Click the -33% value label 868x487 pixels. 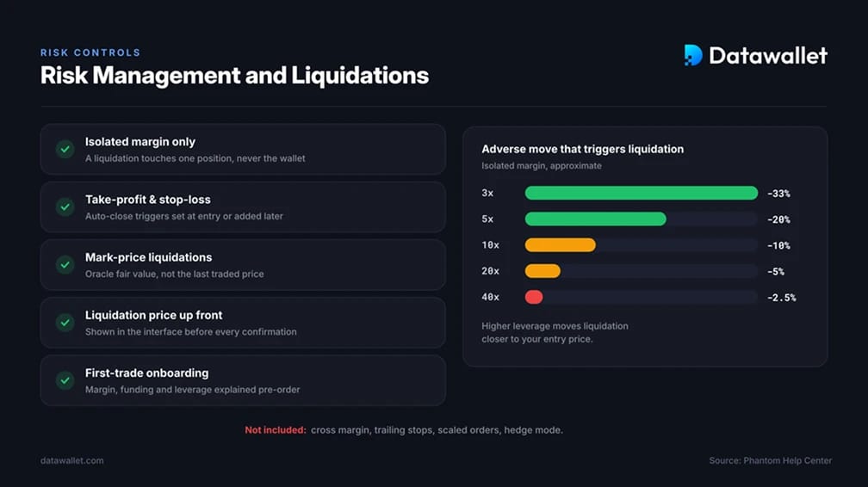[x=778, y=193]
